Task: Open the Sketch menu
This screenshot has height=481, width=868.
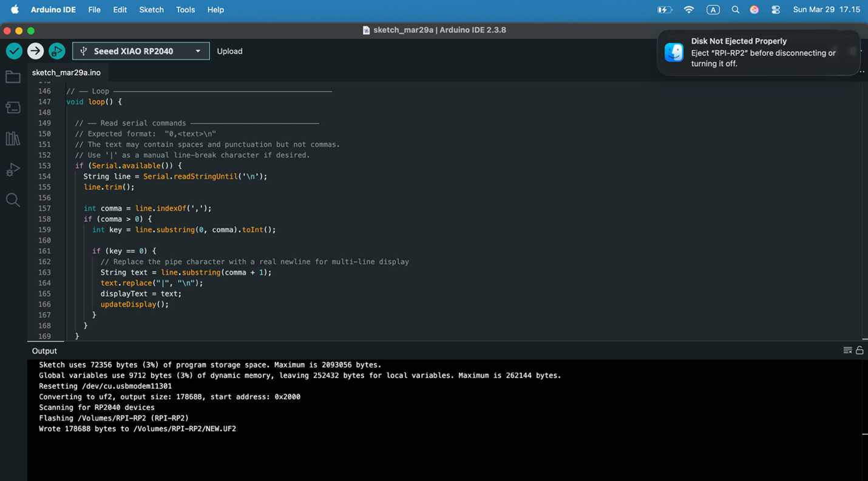Action: pyautogui.click(x=151, y=10)
